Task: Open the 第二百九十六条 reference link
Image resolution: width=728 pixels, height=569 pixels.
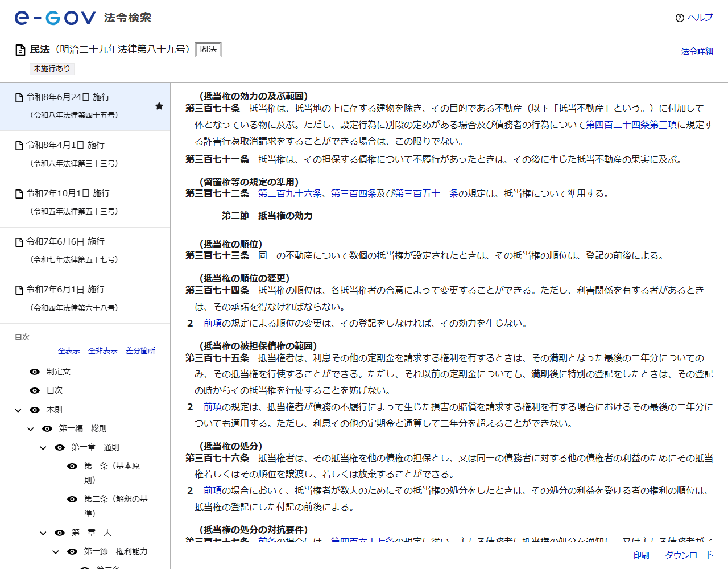Action: point(290,193)
